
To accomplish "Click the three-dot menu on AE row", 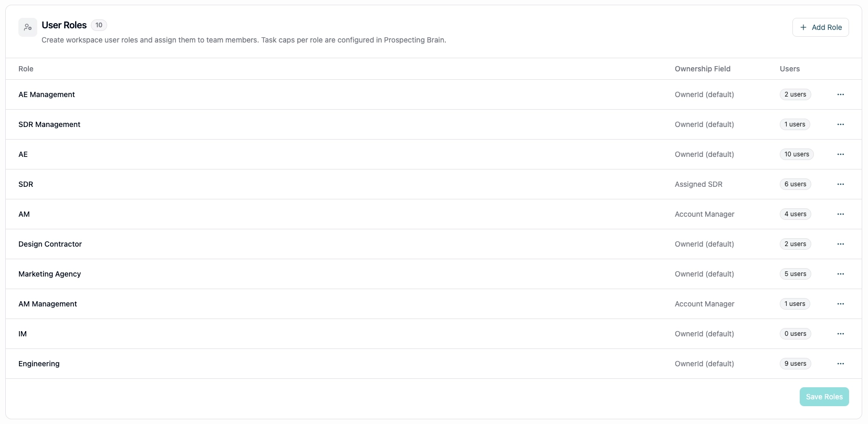I will pyautogui.click(x=840, y=154).
